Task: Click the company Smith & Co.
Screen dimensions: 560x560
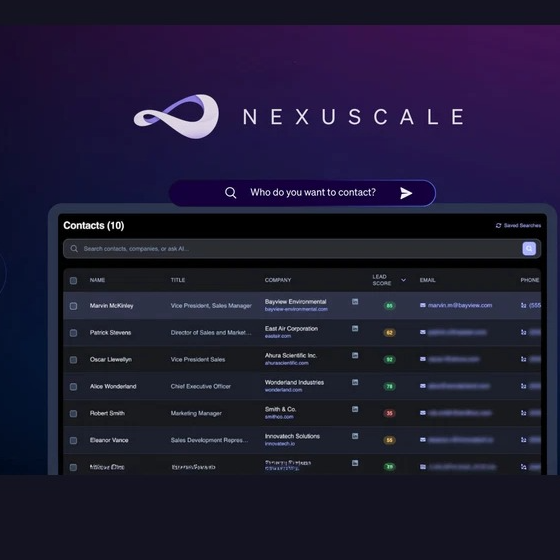Action: [280, 409]
